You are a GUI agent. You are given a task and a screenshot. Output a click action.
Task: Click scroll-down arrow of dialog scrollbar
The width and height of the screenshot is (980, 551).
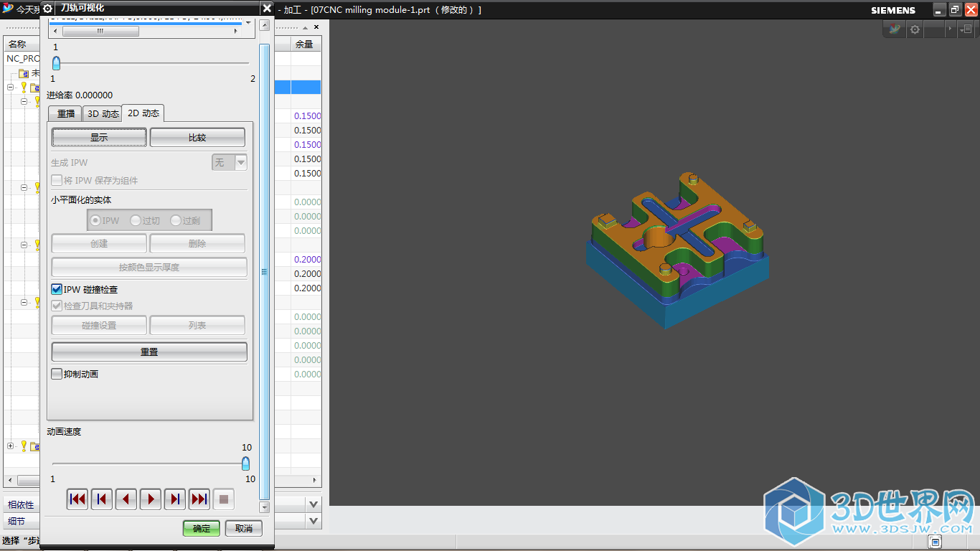click(264, 507)
